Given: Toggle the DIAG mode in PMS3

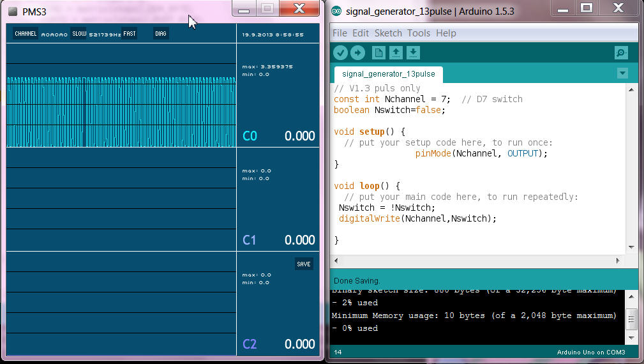Looking at the screenshot, I should (x=161, y=34).
